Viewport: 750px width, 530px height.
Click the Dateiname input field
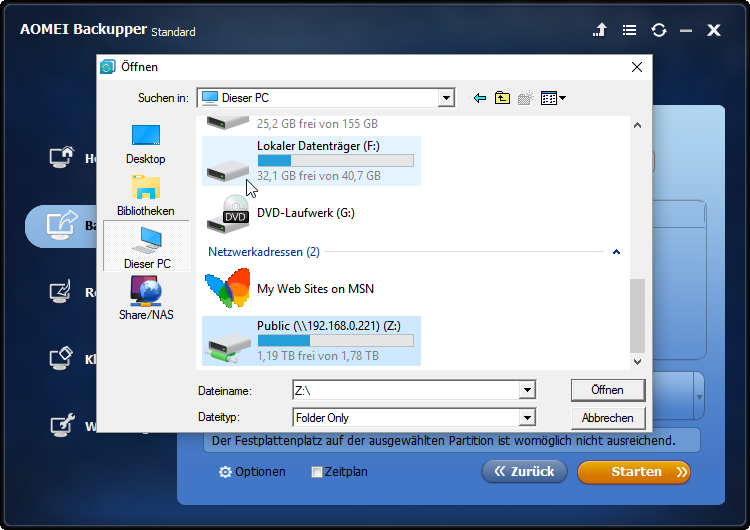pos(406,390)
